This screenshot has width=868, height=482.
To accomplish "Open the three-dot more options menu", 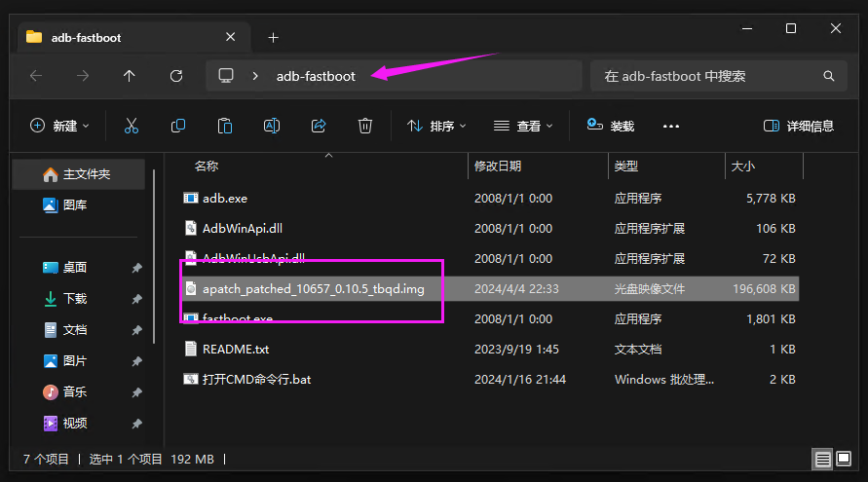I will 671,126.
